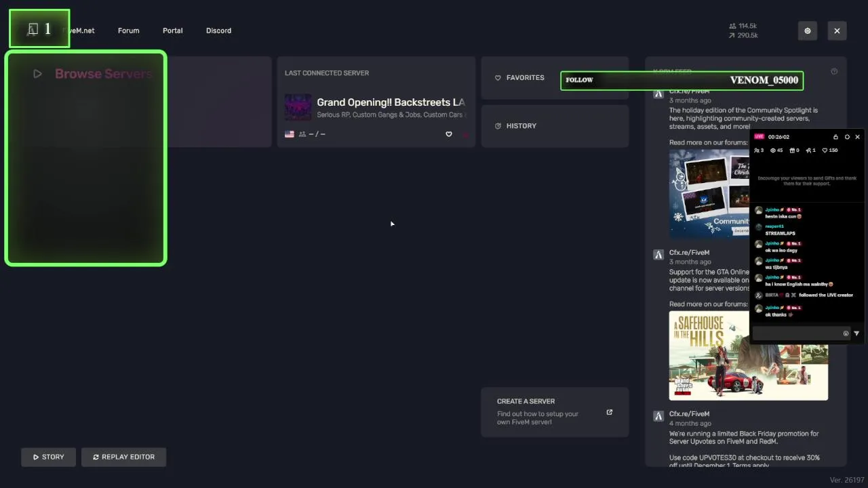Image resolution: width=868 pixels, height=488 pixels.
Task: Open the chat filter dropdown beside the input
Action: pos(856,333)
